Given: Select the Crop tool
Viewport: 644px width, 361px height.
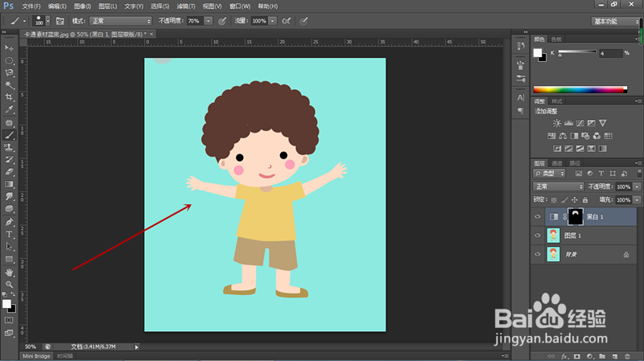Looking at the screenshot, I should pyautogui.click(x=9, y=96).
